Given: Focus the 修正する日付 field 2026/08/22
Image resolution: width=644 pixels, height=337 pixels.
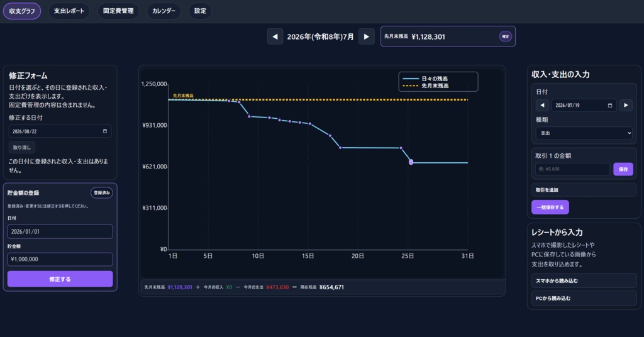Looking at the screenshot, I should click(60, 131).
